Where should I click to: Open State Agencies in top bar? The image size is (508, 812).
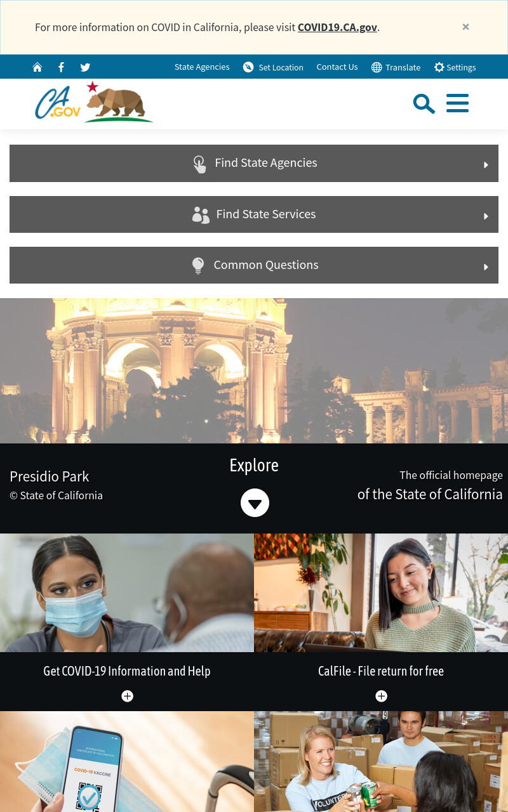coord(202,67)
